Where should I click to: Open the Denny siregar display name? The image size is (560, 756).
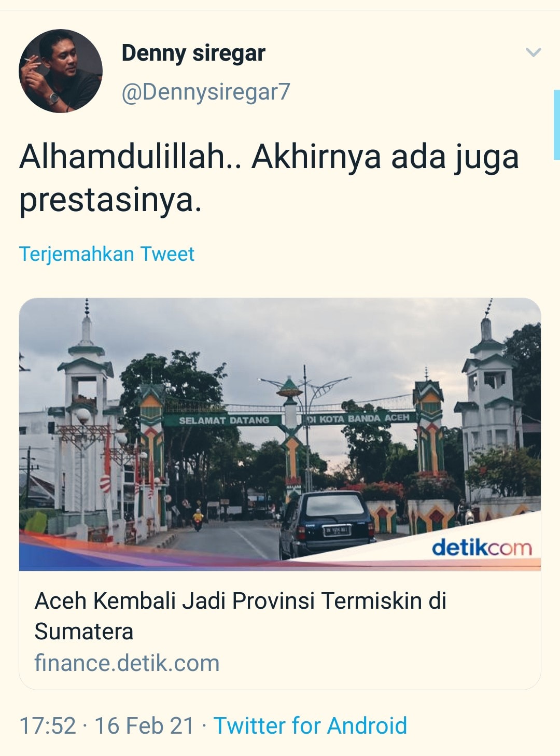tap(193, 53)
